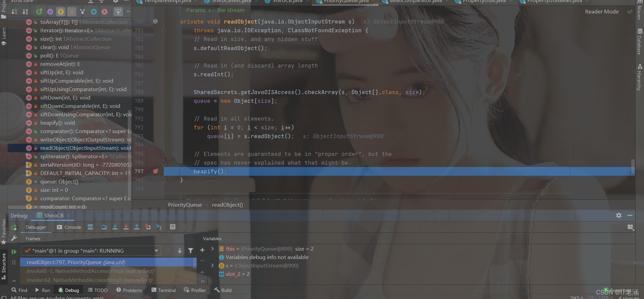Image resolution: width=644 pixels, height=299 pixels.
Task: Open Hierarchy side panel
Action: [x=639, y=77]
